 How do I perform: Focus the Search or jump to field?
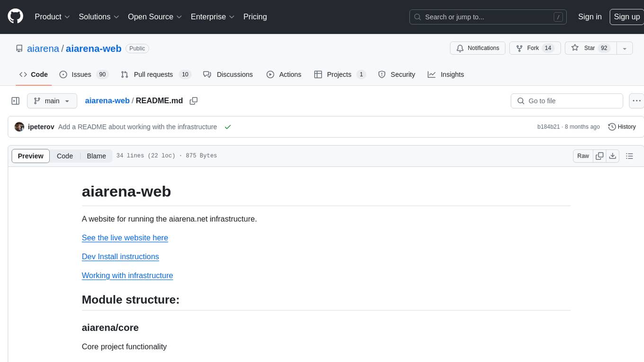[488, 17]
